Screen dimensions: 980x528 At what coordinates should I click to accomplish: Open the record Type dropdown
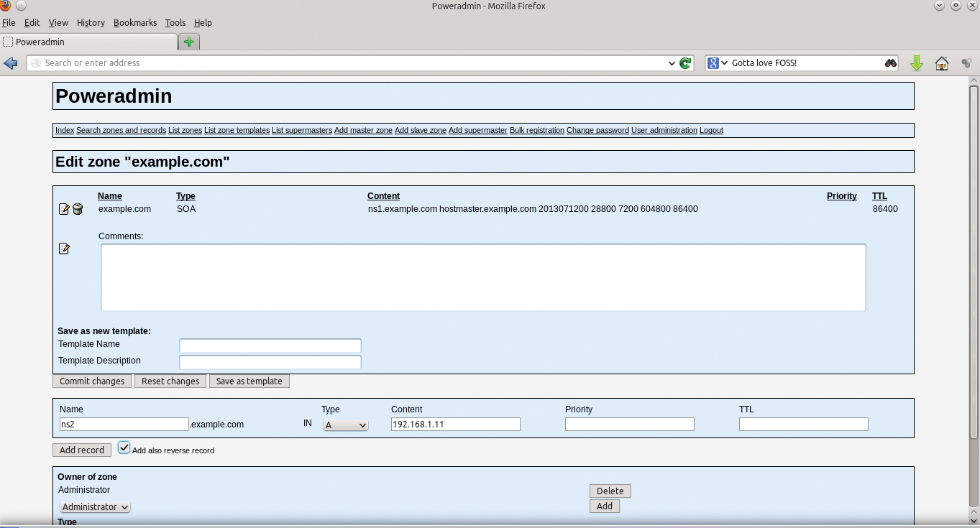click(345, 425)
